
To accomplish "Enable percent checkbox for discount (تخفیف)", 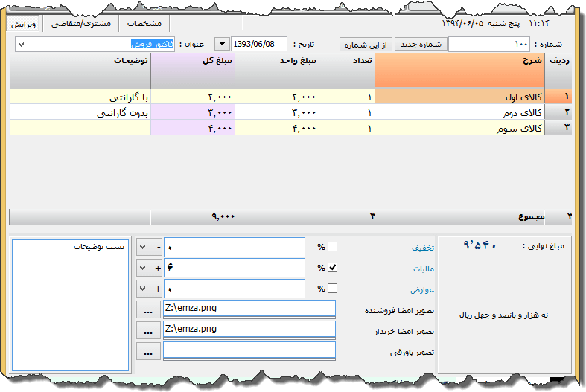I will tap(333, 247).
